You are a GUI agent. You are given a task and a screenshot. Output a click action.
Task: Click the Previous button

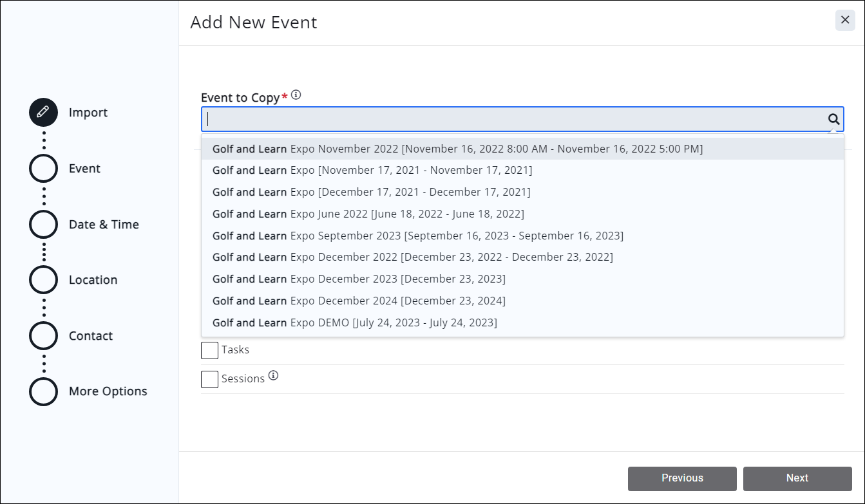tap(682, 478)
